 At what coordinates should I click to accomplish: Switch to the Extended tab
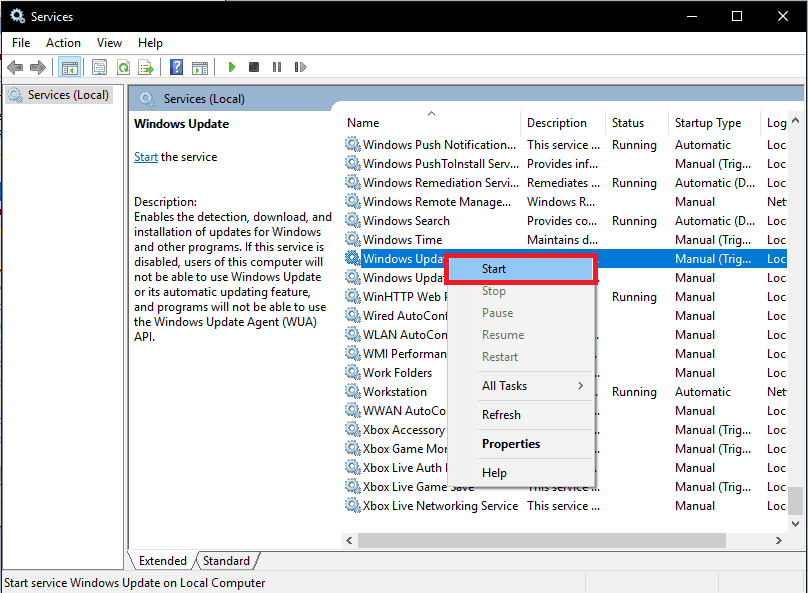point(162,561)
